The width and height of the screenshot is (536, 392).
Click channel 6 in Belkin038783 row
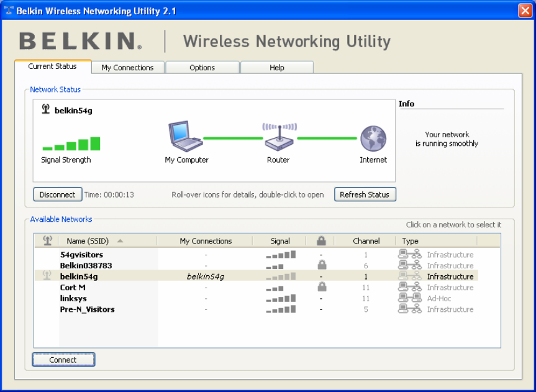click(x=366, y=265)
